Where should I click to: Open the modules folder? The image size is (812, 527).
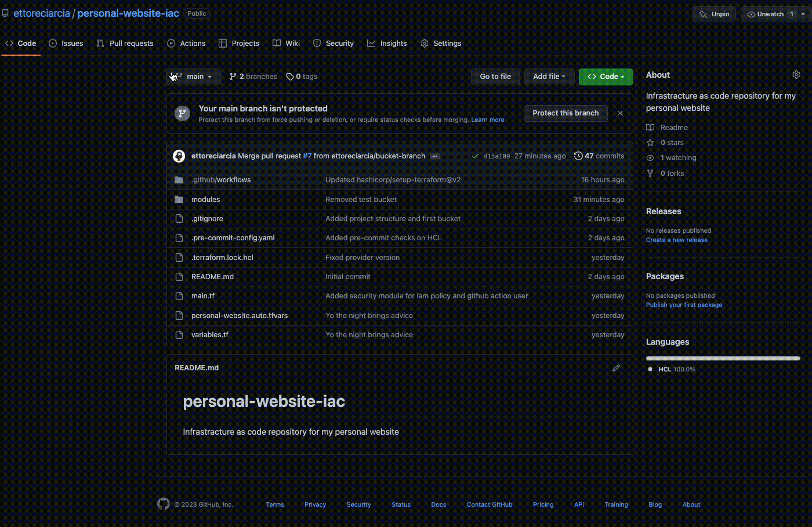pos(206,200)
